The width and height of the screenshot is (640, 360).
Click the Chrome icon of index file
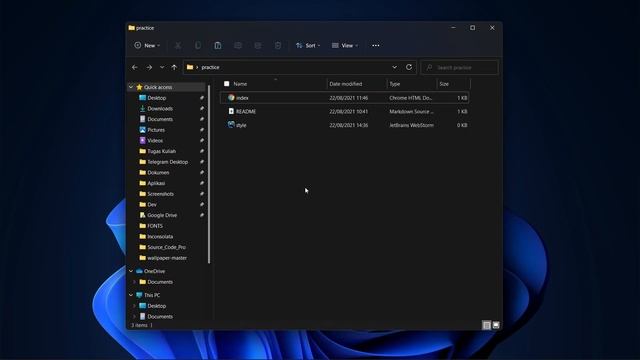(x=231, y=98)
